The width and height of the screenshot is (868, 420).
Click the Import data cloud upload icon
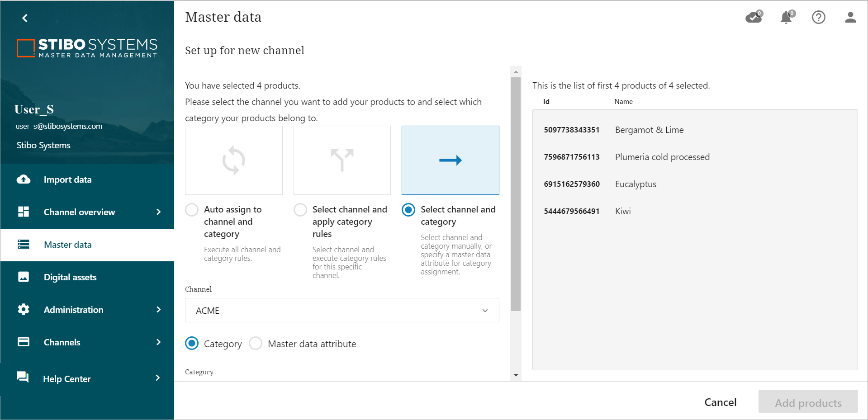tap(24, 179)
